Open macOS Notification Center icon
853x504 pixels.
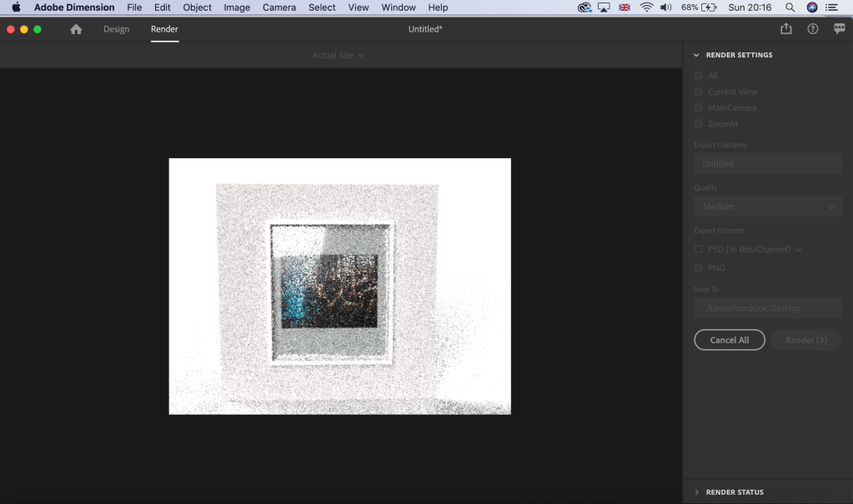(x=831, y=7)
